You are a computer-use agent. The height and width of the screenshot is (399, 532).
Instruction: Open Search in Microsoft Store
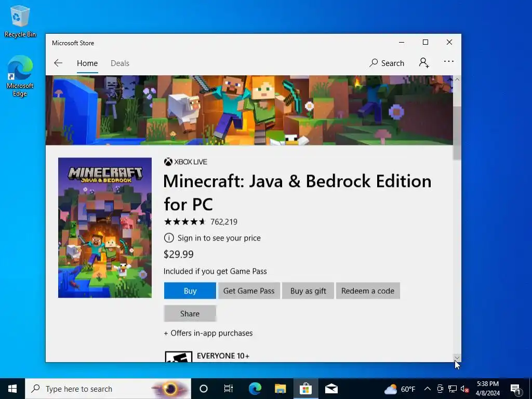[387, 63]
